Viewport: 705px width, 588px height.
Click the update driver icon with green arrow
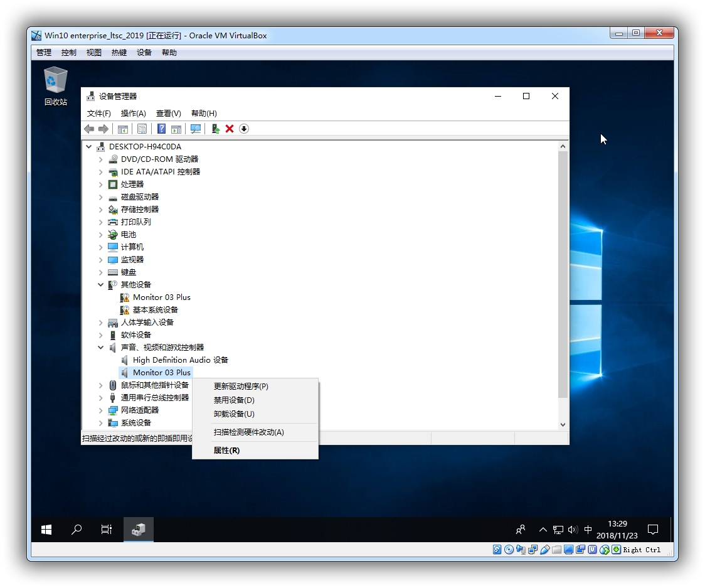(215, 129)
